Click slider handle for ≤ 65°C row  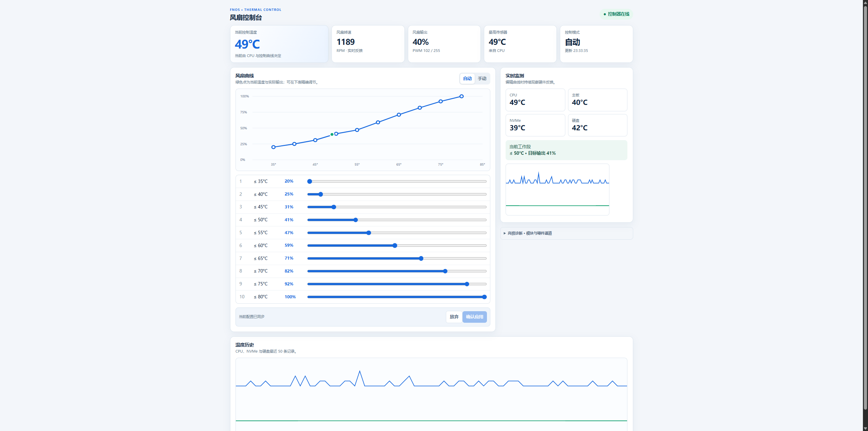pyautogui.click(x=421, y=258)
